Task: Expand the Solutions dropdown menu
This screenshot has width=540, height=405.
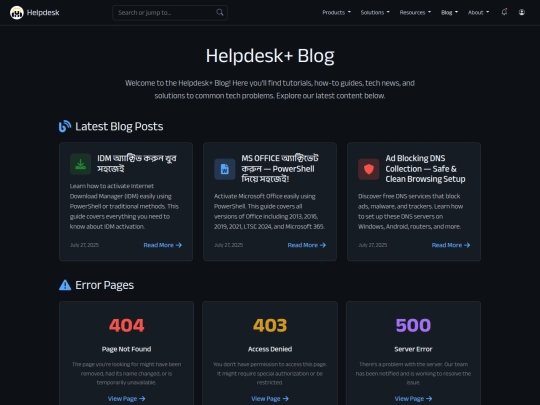Action: click(375, 12)
